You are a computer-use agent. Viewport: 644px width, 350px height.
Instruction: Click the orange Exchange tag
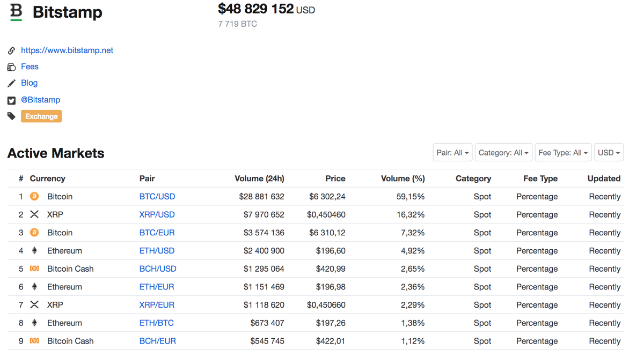41,116
